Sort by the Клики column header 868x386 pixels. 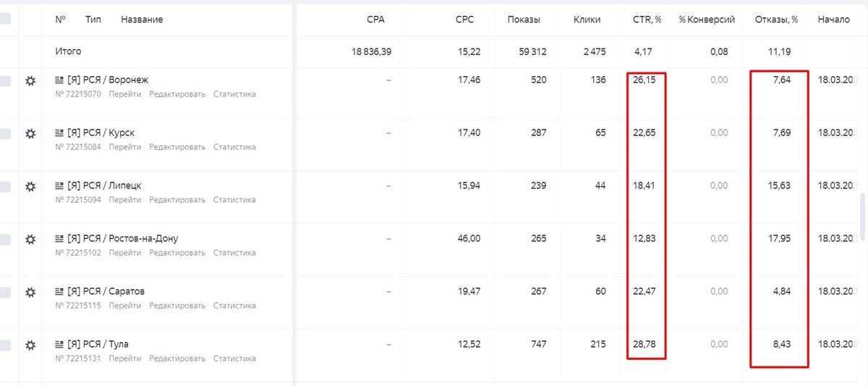click(x=587, y=20)
